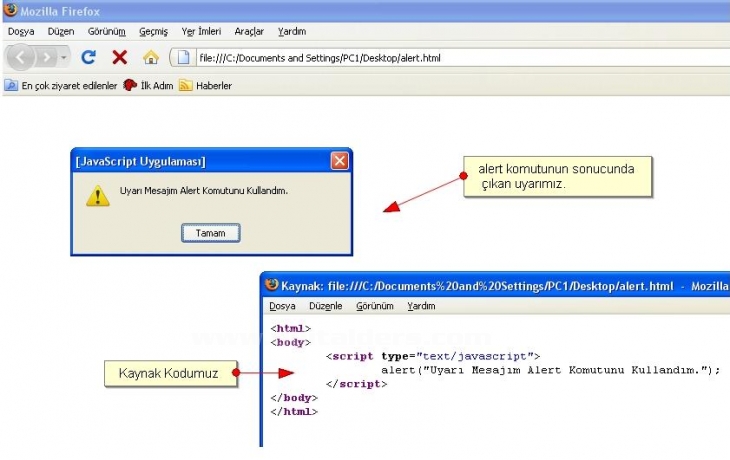Viewport: 730px width, 460px height.
Task: Go to home page via house icon
Action: [x=150, y=57]
